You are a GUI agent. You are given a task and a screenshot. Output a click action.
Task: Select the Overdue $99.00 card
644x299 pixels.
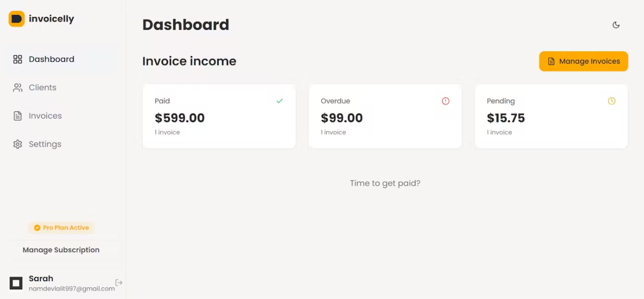point(385,116)
